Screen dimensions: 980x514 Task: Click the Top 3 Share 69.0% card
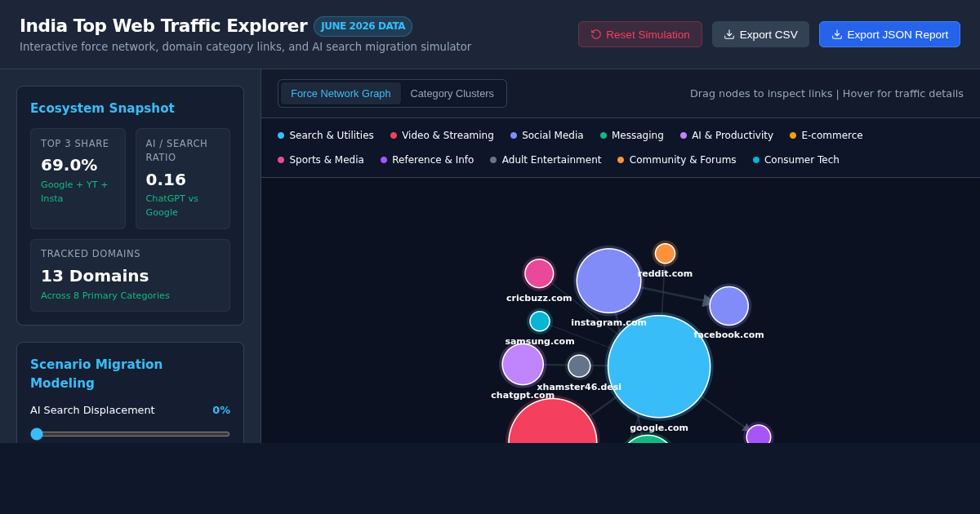point(78,179)
